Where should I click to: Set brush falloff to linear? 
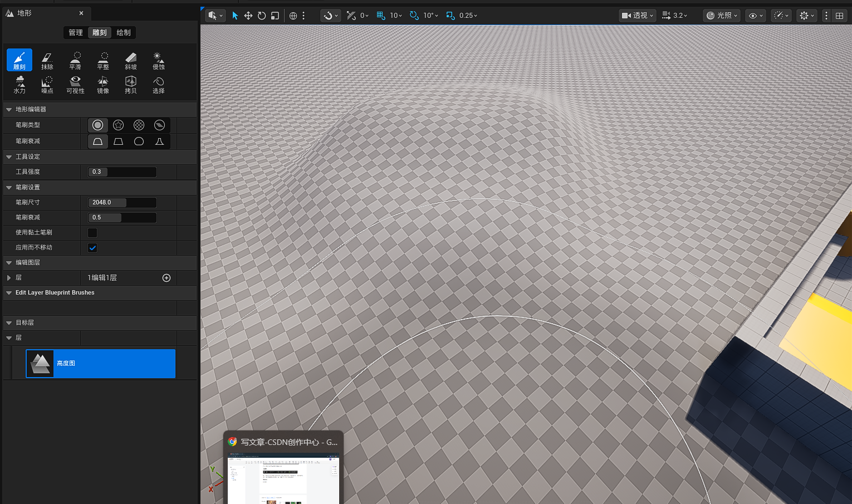pos(119,141)
